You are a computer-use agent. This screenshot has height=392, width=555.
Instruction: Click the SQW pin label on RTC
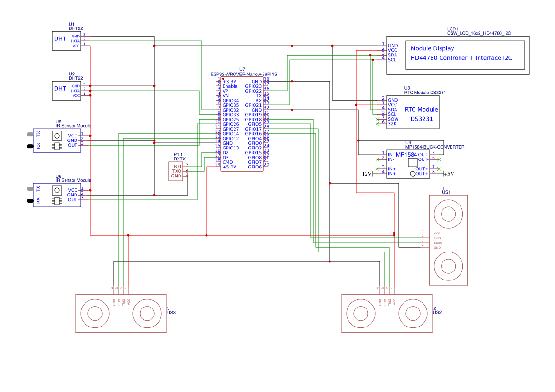tap(393, 119)
